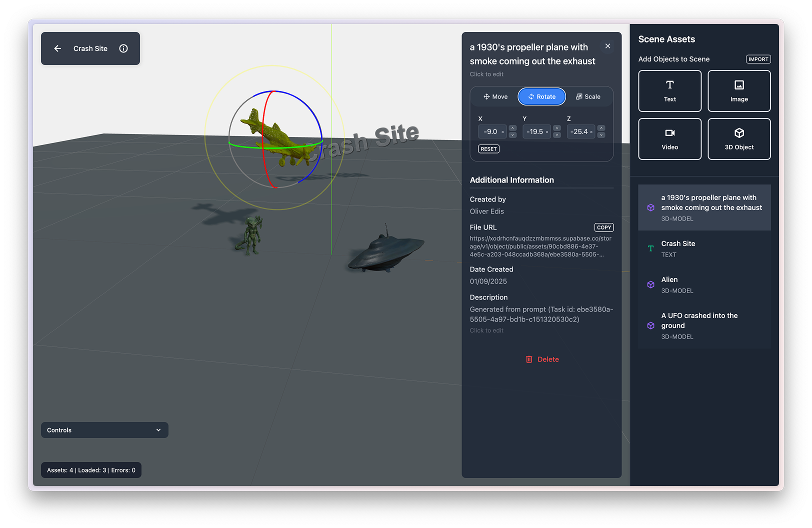Add a 3D Object to scene
Screen dimensions: 812x528
coord(738,139)
